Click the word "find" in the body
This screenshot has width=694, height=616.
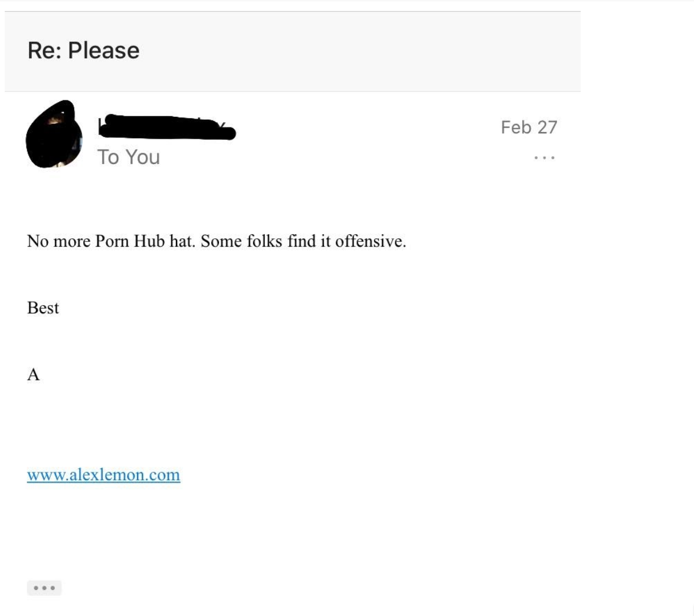[x=301, y=242]
